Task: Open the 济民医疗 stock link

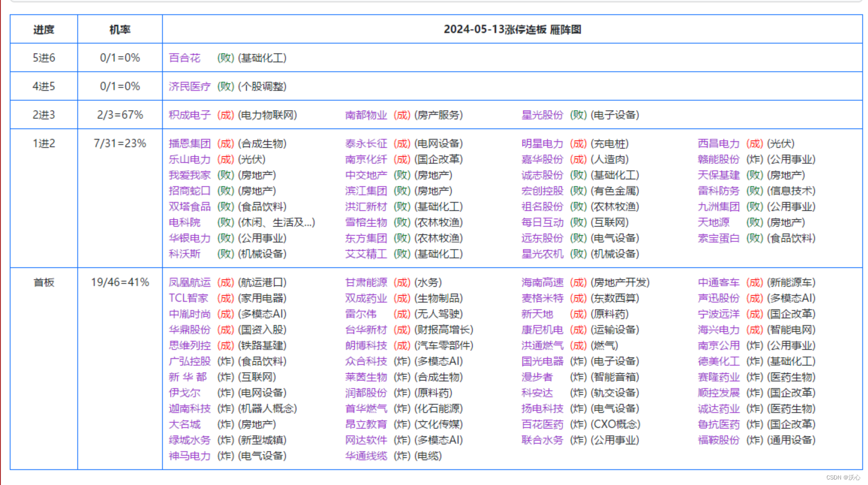Action: coord(190,87)
